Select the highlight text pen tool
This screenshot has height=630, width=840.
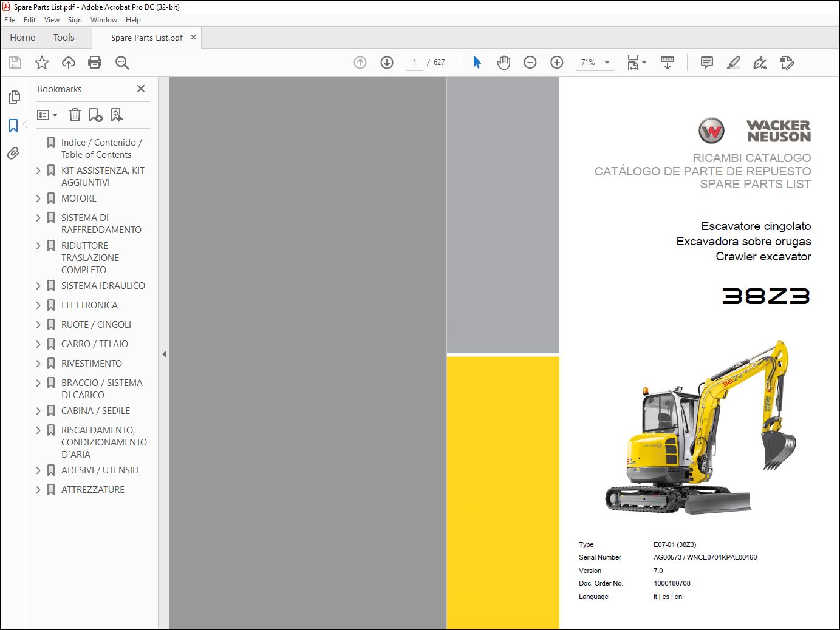[x=734, y=63]
